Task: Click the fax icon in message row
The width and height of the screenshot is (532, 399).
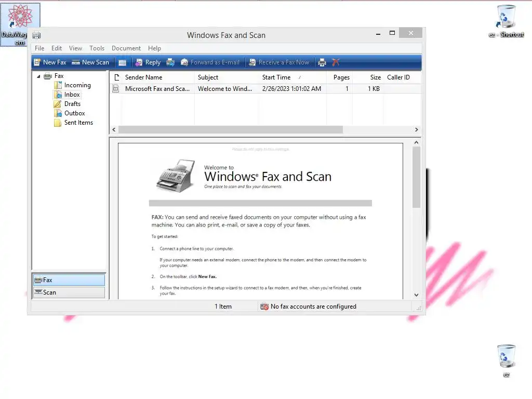Action: [116, 89]
